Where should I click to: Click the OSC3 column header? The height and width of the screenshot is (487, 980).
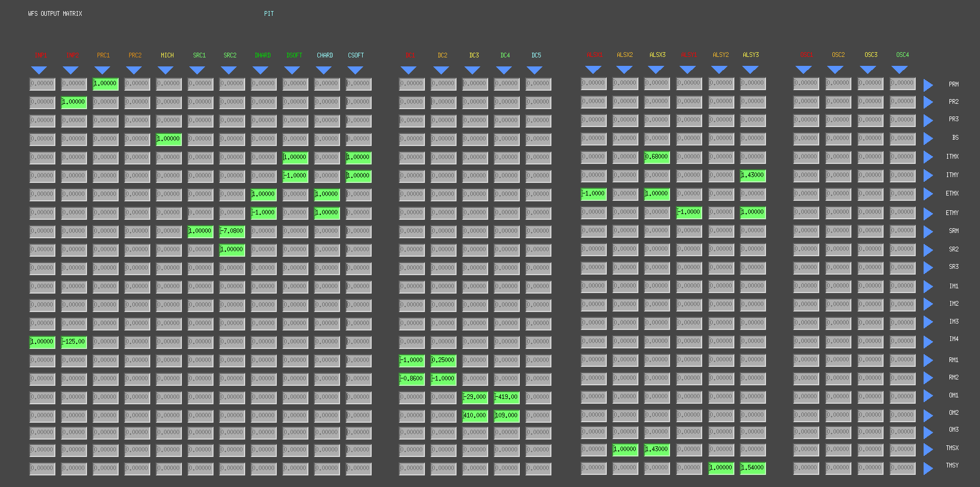(x=871, y=55)
